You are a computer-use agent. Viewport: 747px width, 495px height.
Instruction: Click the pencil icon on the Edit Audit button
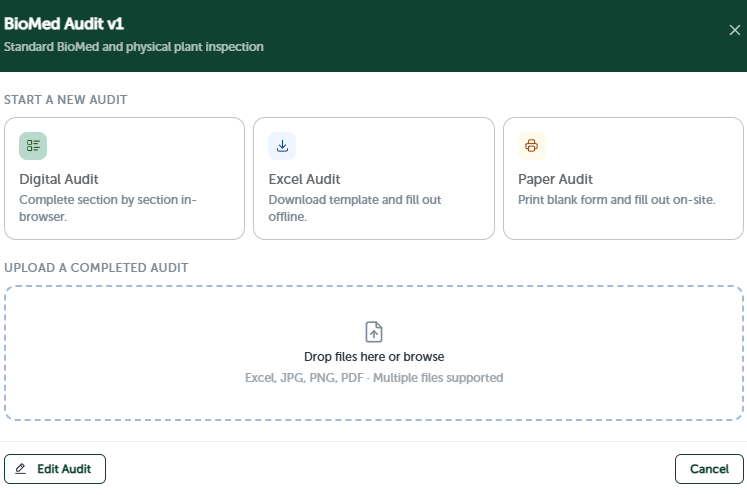pyautogui.click(x=20, y=469)
